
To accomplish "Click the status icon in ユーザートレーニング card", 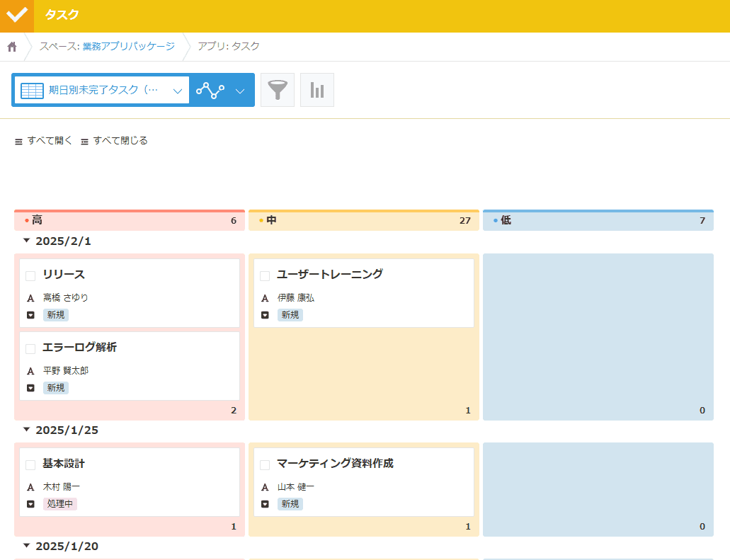I will 265,315.
